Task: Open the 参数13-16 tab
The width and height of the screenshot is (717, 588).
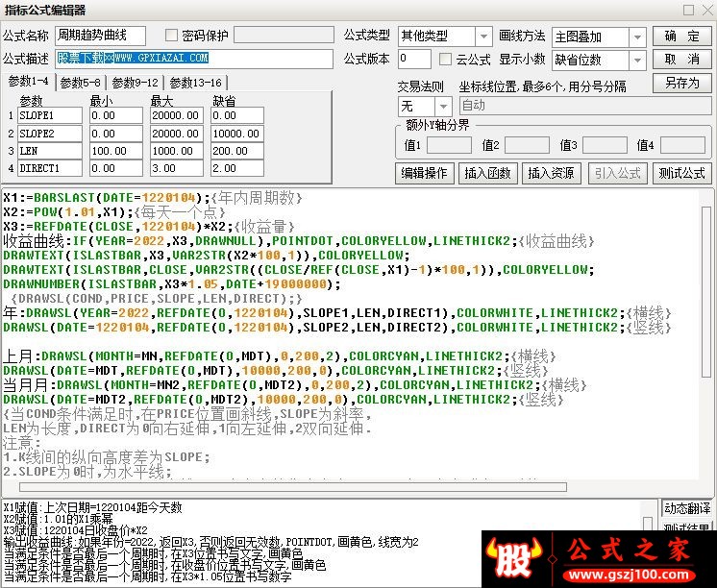Action: 194,83
